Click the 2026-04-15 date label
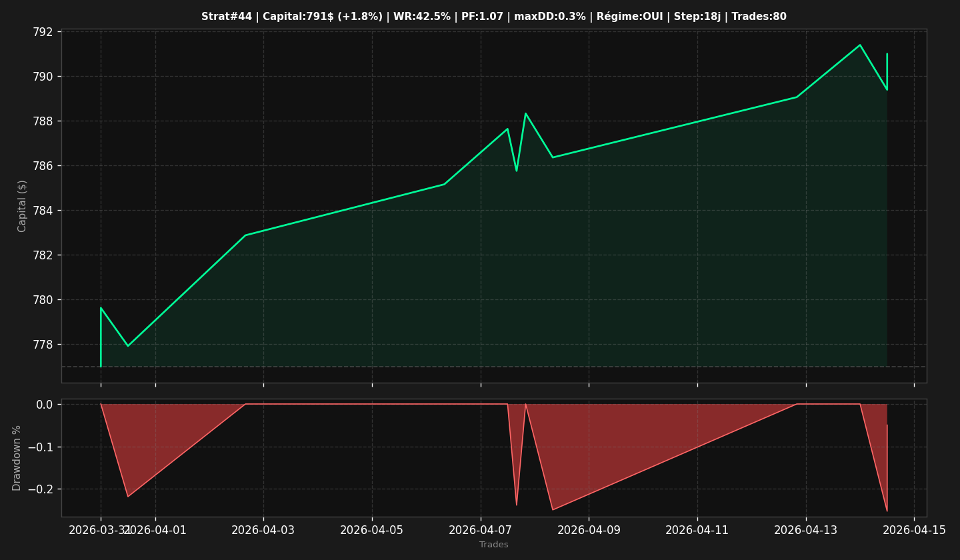The image size is (960, 560). pyautogui.click(x=914, y=530)
